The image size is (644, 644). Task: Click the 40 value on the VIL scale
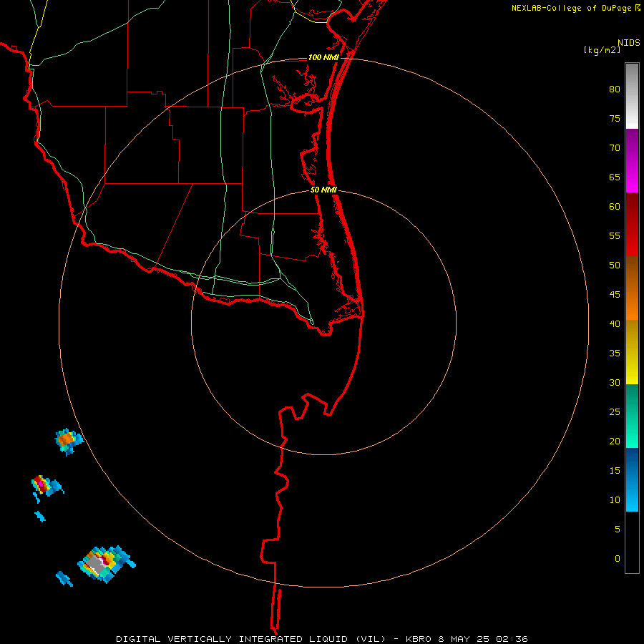pos(615,324)
